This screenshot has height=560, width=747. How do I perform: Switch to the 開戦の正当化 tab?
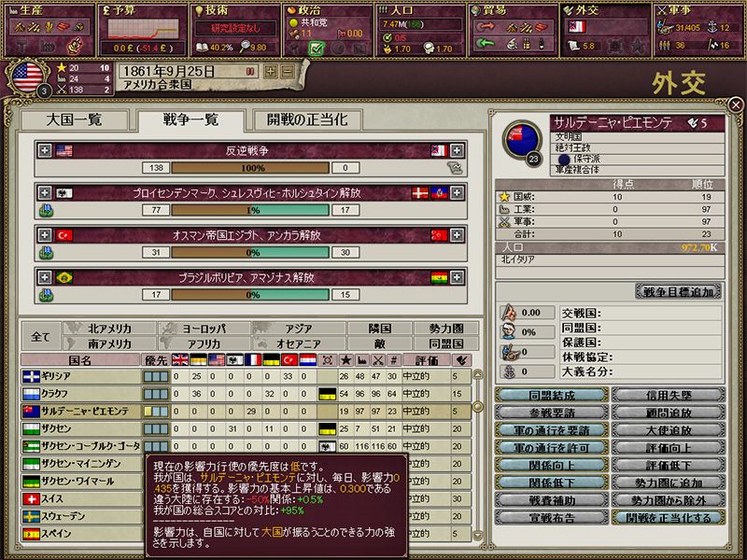[307, 119]
